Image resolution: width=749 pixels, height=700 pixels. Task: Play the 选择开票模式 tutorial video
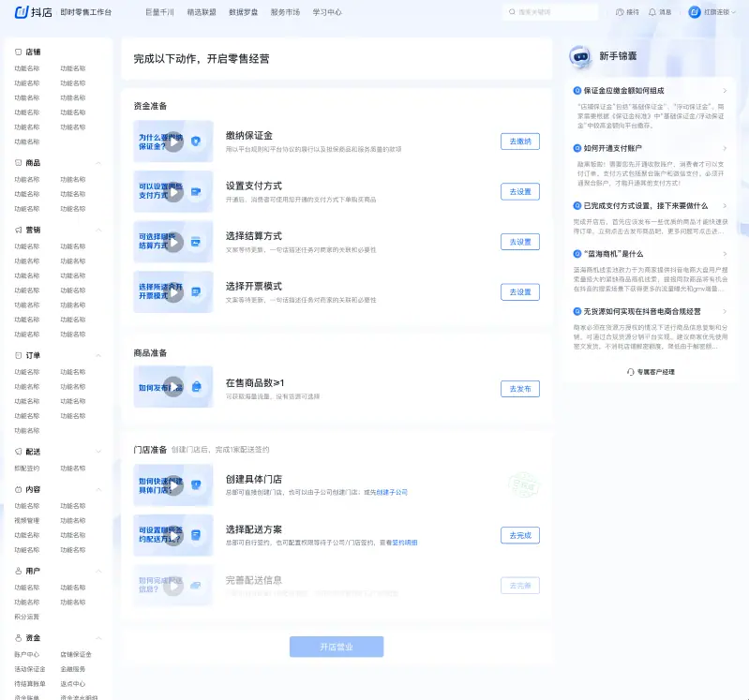(173, 292)
